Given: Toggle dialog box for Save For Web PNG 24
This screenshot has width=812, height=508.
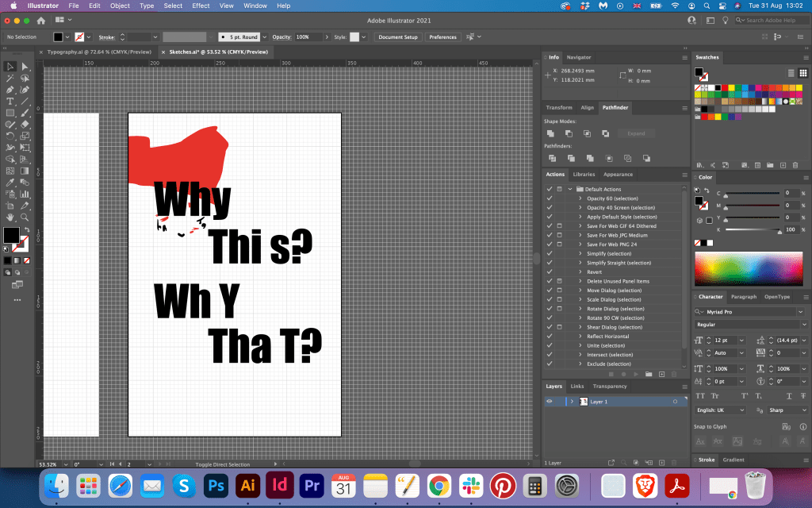Looking at the screenshot, I should [x=559, y=244].
